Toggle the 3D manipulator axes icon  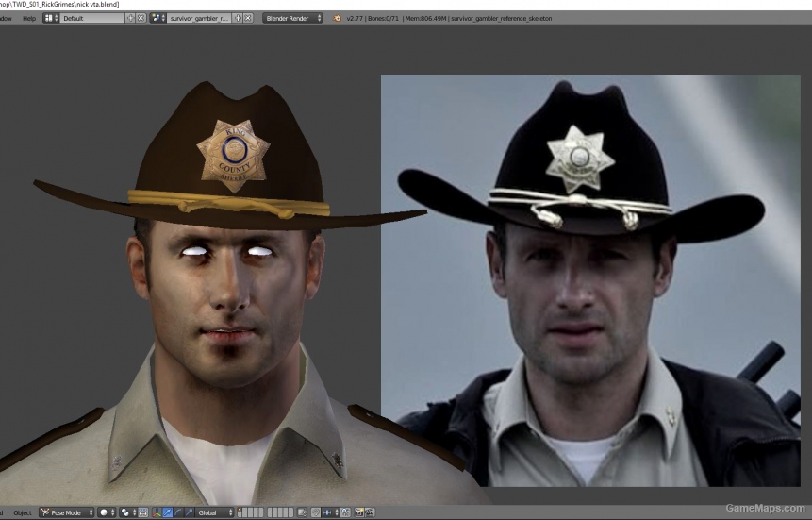click(x=157, y=512)
